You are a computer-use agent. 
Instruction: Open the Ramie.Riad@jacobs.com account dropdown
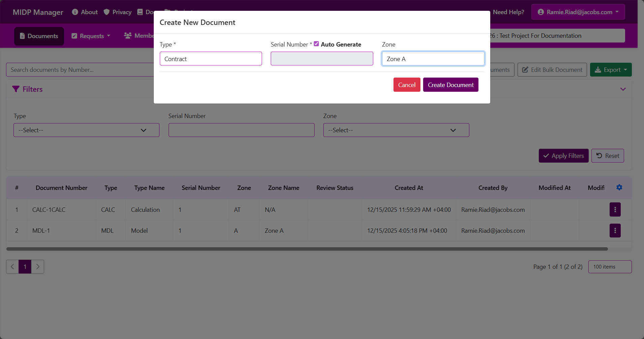coord(578,12)
